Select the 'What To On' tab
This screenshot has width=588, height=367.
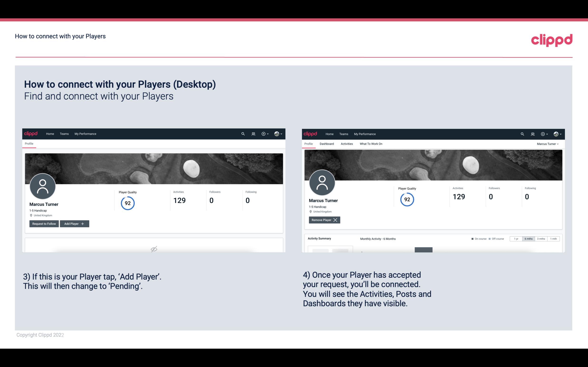(370, 143)
